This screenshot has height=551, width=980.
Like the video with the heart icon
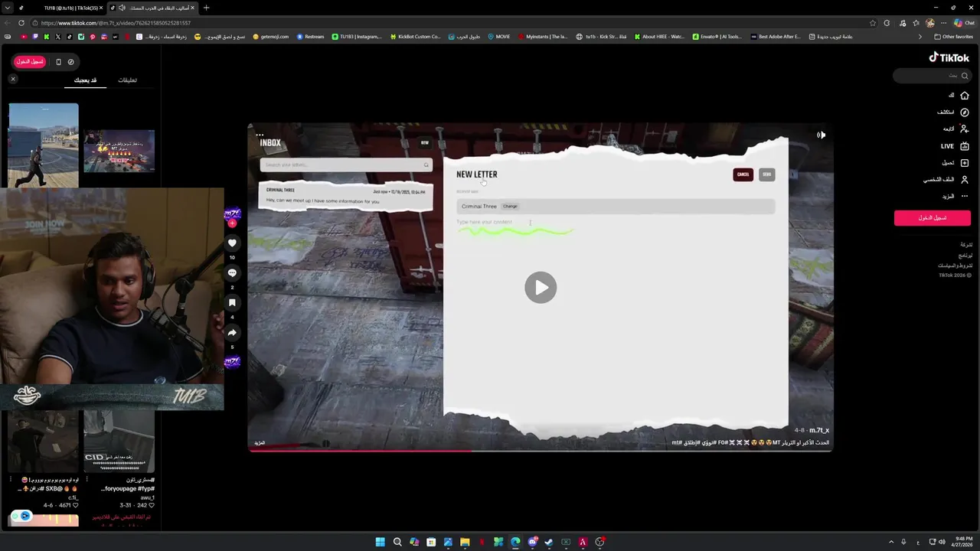click(232, 243)
